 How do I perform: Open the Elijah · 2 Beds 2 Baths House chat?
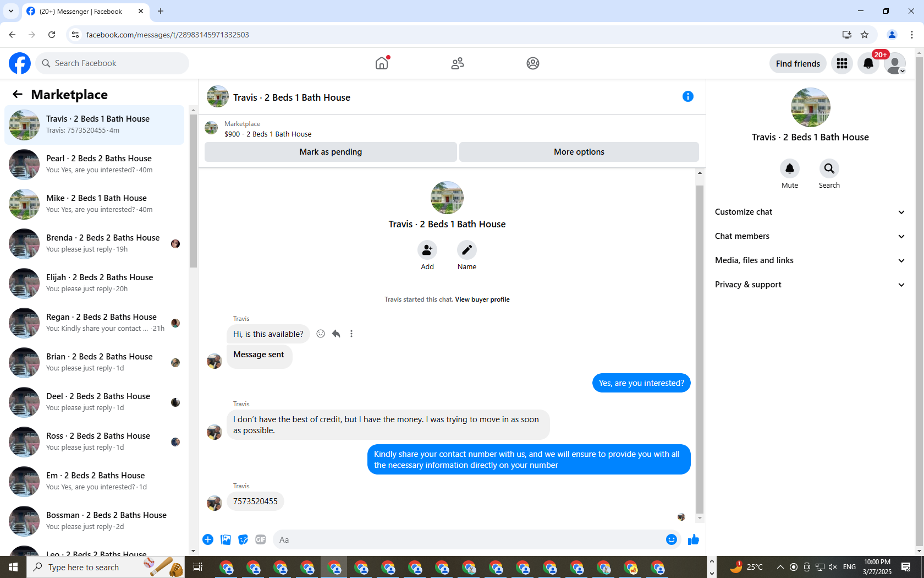click(x=95, y=283)
